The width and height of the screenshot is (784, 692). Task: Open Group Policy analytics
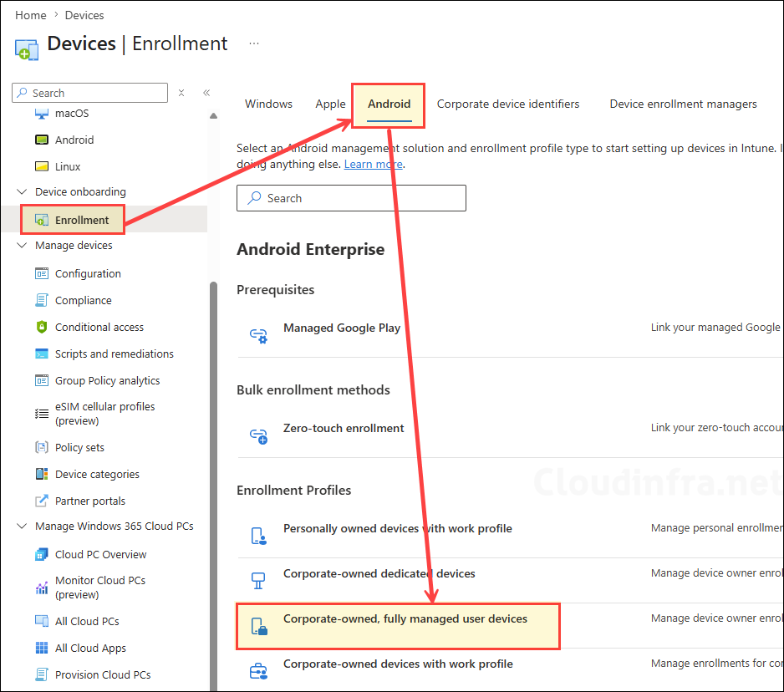point(108,380)
